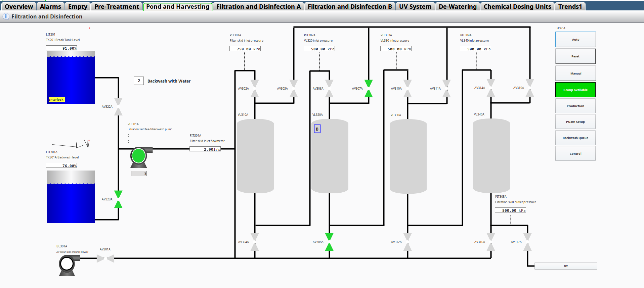This screenshot has height=288, width=644.
Task: Set Filter A to Auto mode
Action: pyautogui.click(x=575, y=40)
